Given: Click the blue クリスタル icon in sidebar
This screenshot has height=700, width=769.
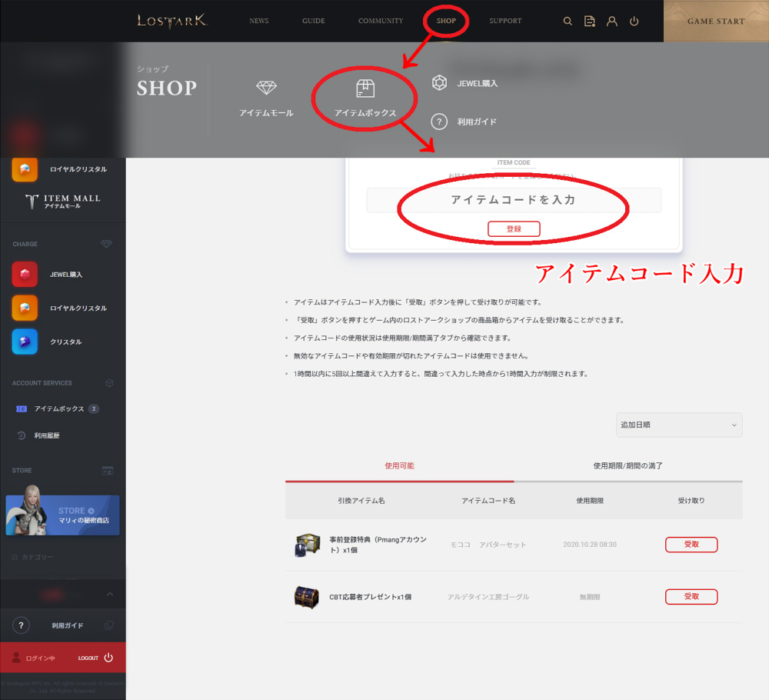Looking at the screenshot, I should pyautogui.click(x=25, y=342).
